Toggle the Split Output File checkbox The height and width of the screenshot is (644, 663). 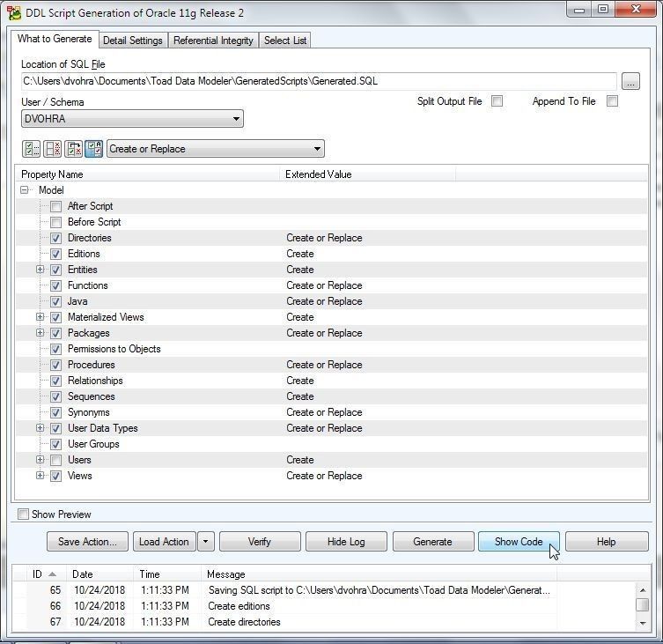click(x=497, y=101)
